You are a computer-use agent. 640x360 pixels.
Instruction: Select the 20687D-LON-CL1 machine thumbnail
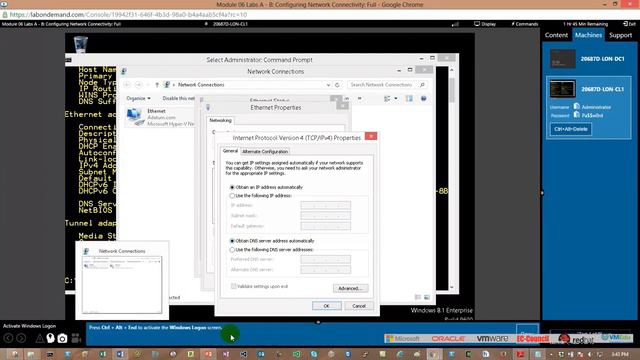coord(562,89)
